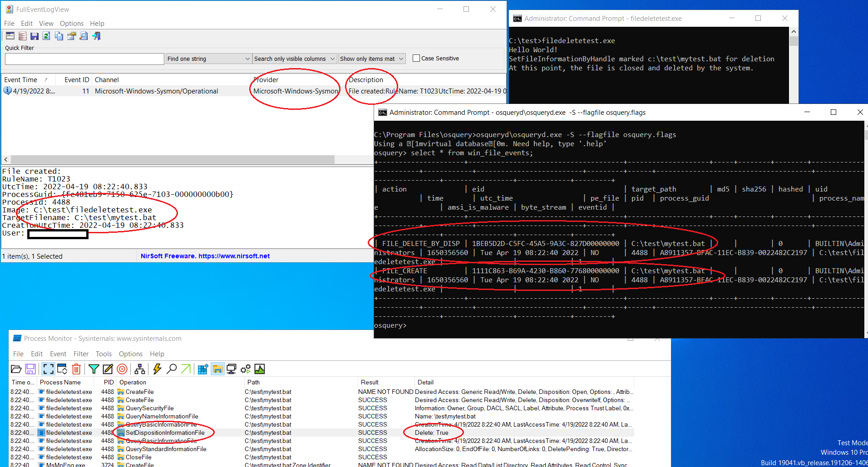Click the Find magnifier icon in FullEventLogView

coord(84,36)
